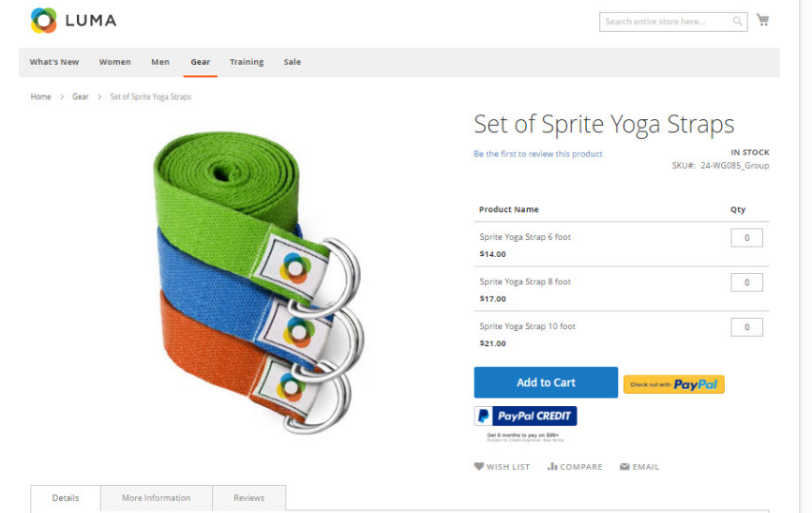Image resolution: width=812 pixels, height=513 pixels.
Task: Click the Email envelope icon
Action: [x=624, y=466]
